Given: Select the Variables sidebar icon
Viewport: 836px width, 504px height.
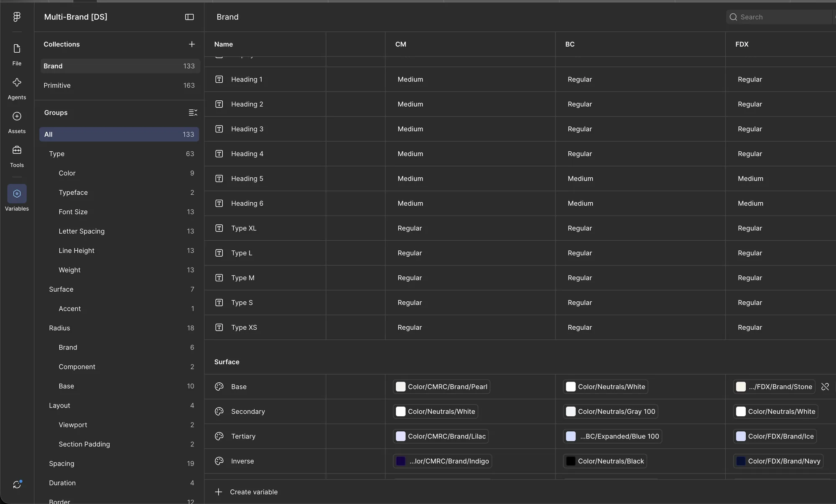Looking at the screenshot, I should point(17,194).
